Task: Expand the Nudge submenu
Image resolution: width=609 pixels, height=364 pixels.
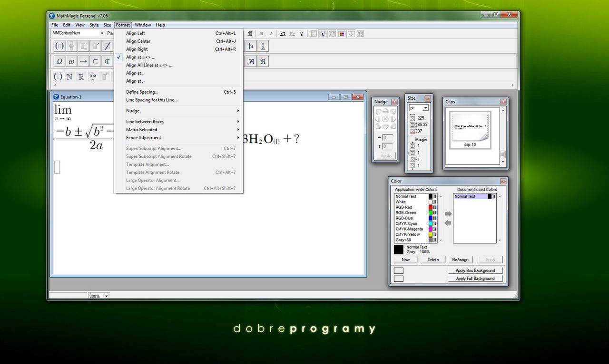Action: point(178,111)
